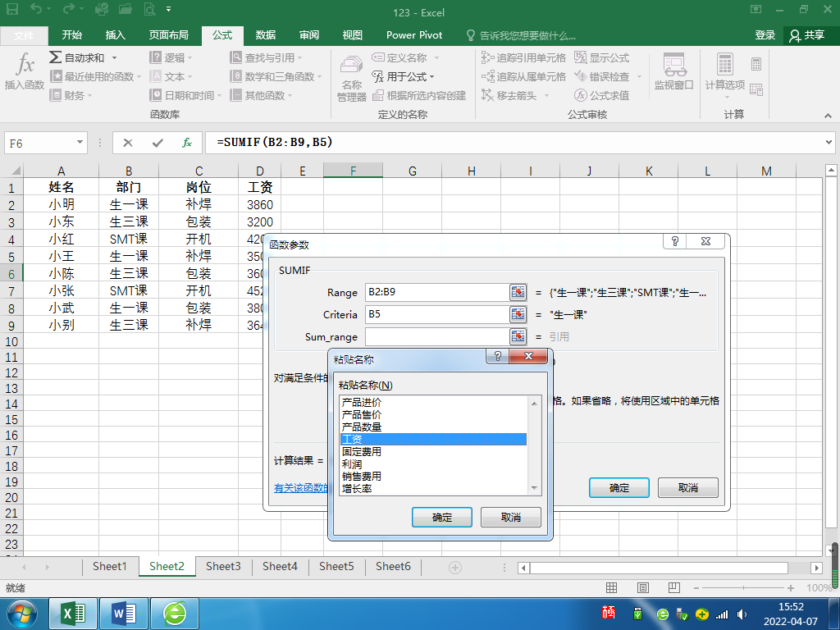Click Create from Selection 根据所选内容创建
This screenshot has width=840, height=630.
click(419, 95)
